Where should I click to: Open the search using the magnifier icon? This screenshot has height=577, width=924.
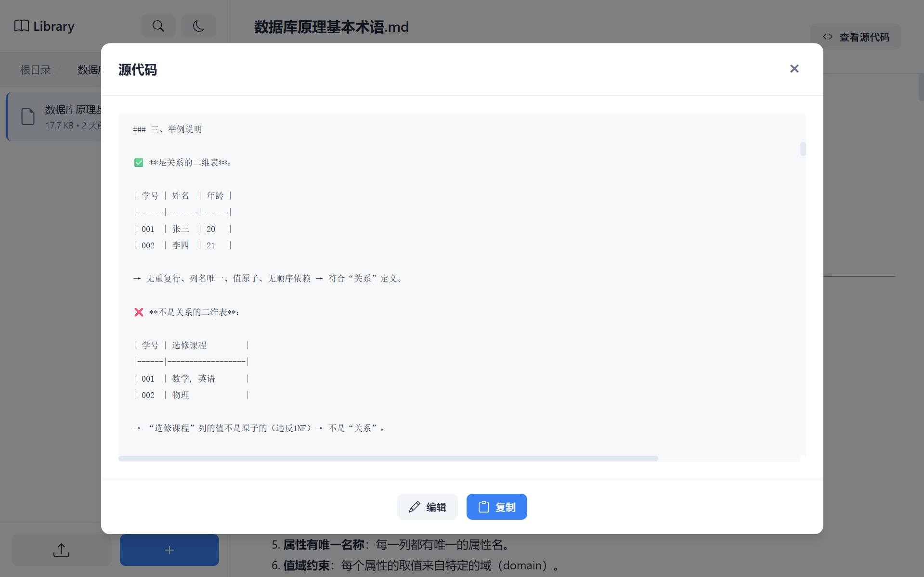(x=158, y=26)
